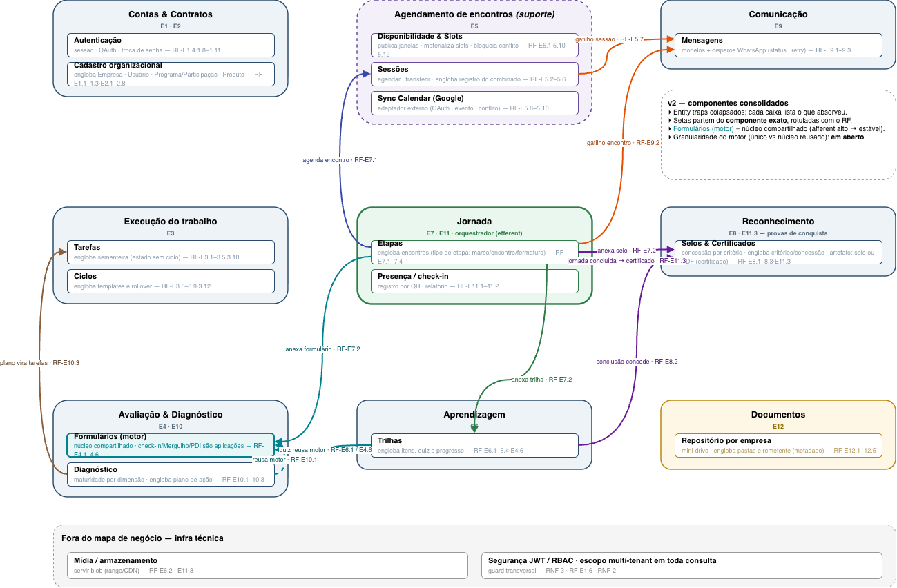Select the Mensagens component box
This screenshot has height=588, width=897.
point(778,45)
